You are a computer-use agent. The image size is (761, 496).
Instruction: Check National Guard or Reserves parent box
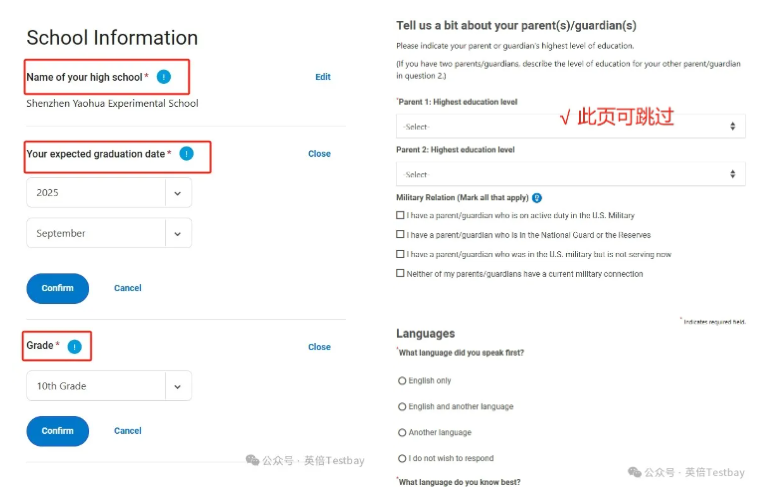tap(401, 234)
